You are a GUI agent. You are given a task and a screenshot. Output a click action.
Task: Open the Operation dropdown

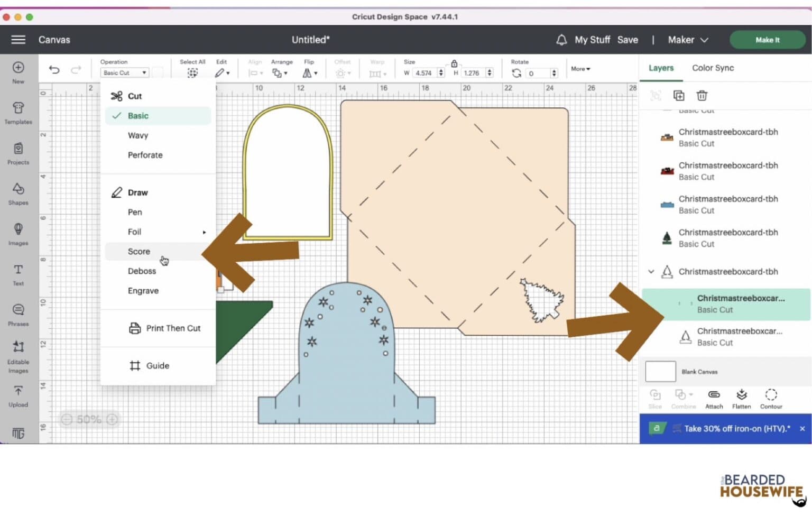(125, 73)
